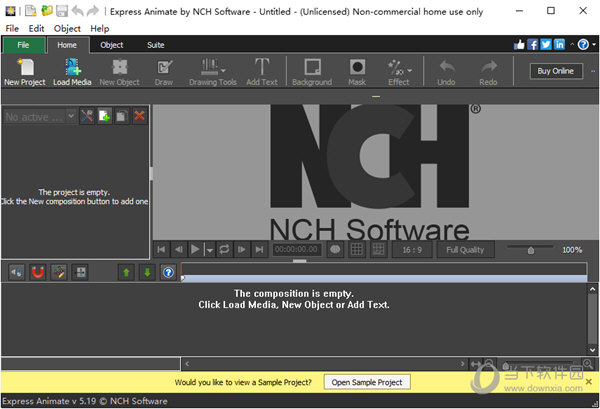Click the Add Text tool

point(262,72)
